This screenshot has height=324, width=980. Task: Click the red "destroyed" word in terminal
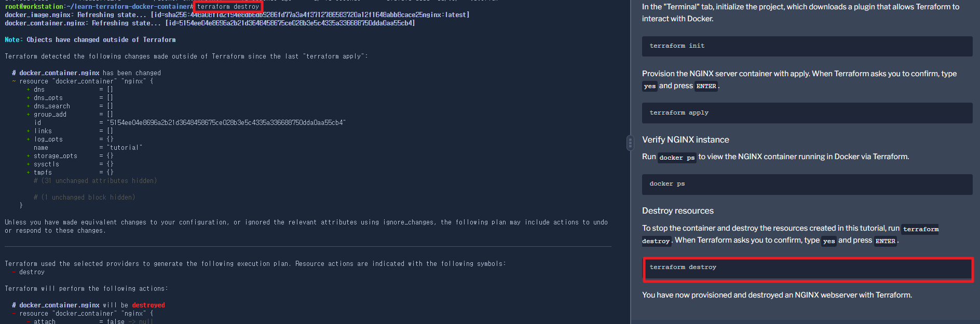148,305
